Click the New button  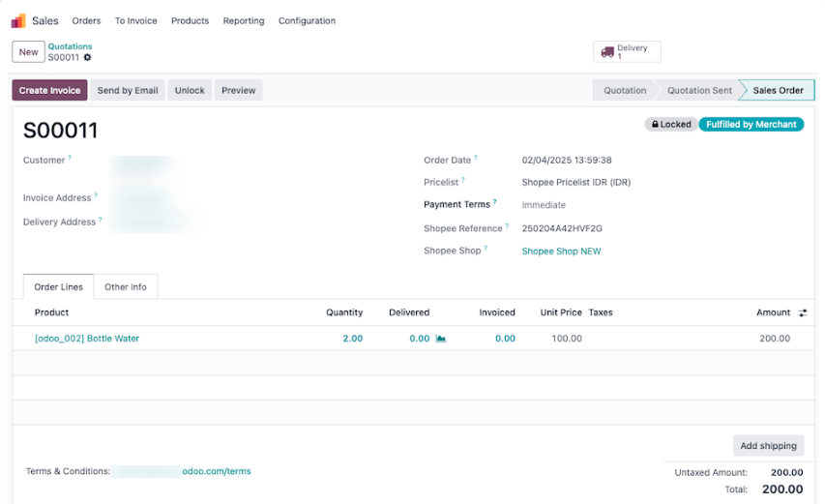(x=28, y=52)
